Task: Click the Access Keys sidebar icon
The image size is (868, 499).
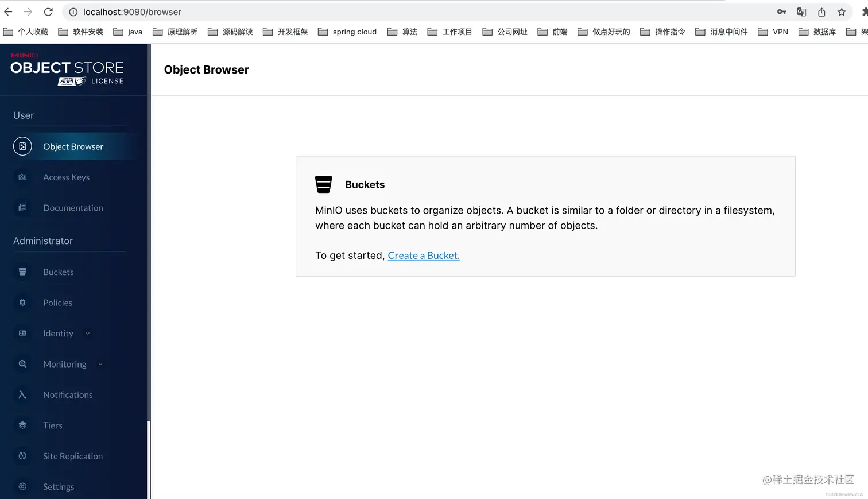Action: [22, 177]
